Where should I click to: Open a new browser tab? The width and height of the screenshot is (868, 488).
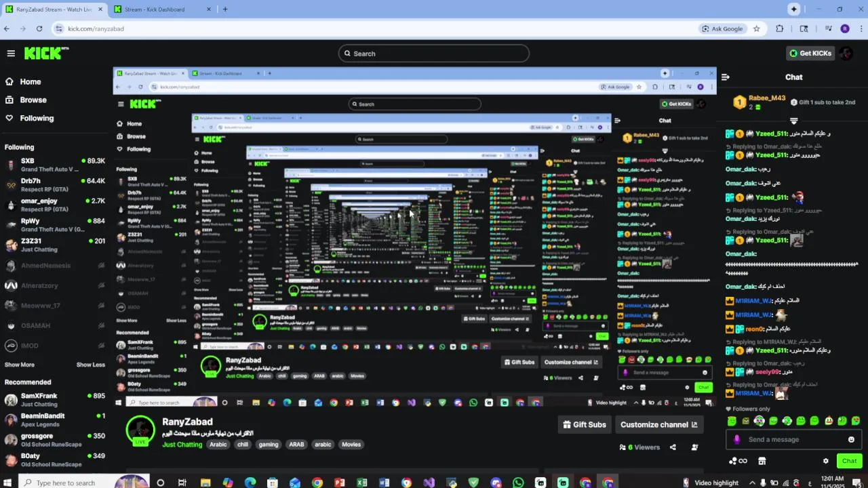(225, 9)
